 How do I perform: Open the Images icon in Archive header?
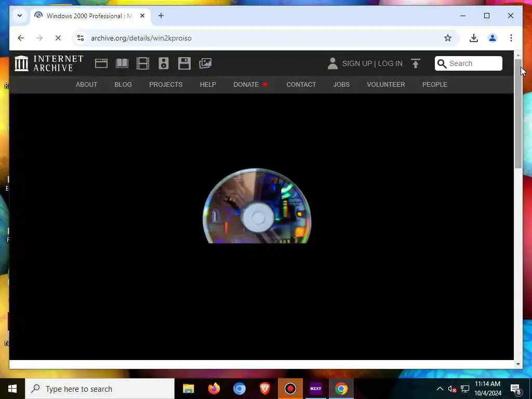point(205,63)
